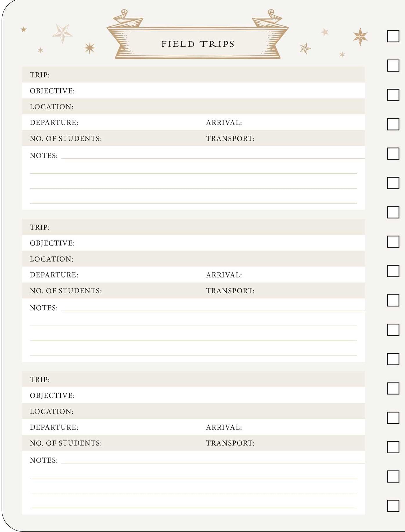Click the small solid star at top left
The width and height of the screenshot is (405, 532).
coord(24,29)
